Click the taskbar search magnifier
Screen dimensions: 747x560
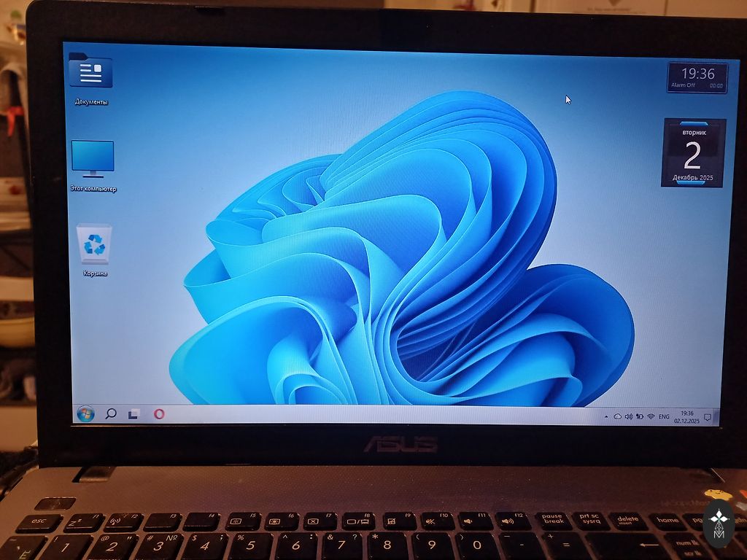[111, 413]
